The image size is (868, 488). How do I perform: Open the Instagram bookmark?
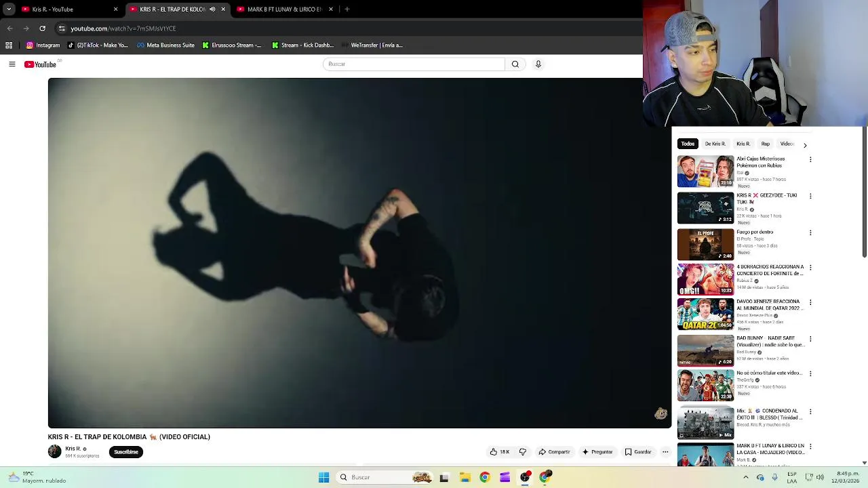pos(43,45)
